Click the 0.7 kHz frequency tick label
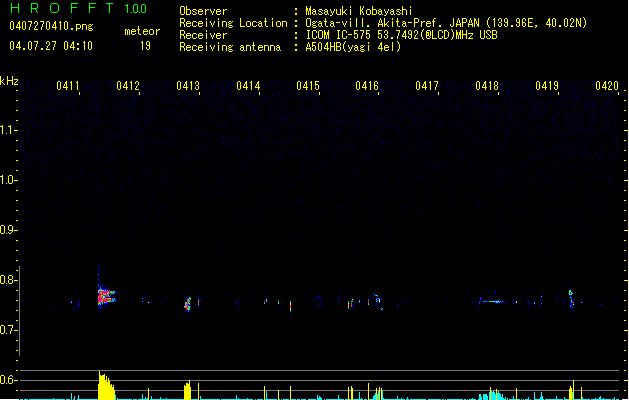Image resolution: width=629 pixels, height=400 pixels. point(7,330)
